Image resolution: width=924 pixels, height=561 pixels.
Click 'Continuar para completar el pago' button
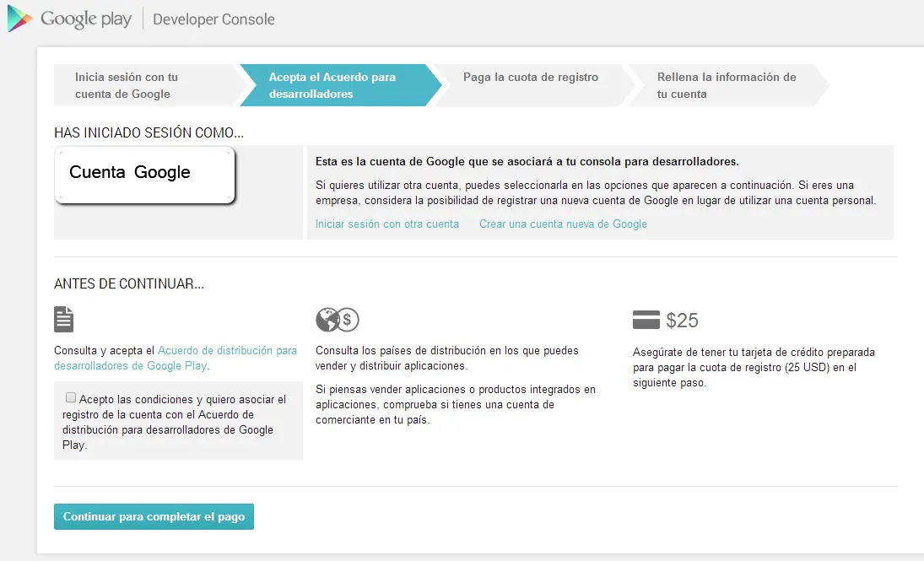(154, 517)
